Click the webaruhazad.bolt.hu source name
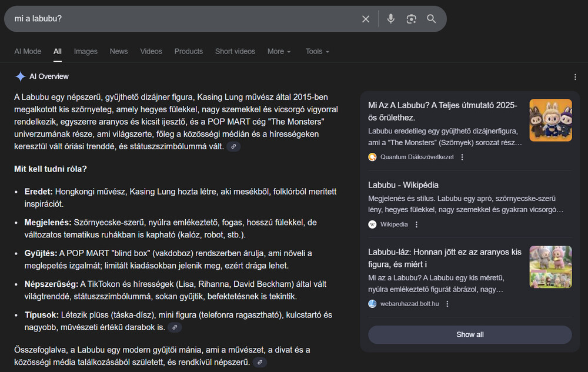This screenshot has height=372, width=588. point(409,304)
